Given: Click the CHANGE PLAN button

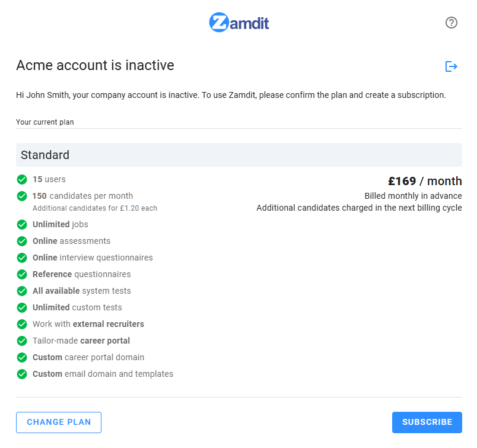Looking at the screenshot, I should point(58,422).
